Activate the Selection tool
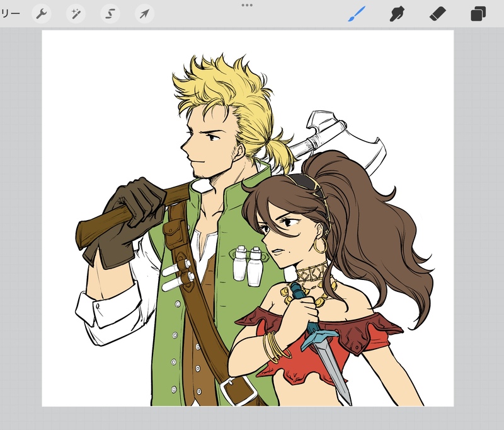504x430 pixels. pos(110,13)
